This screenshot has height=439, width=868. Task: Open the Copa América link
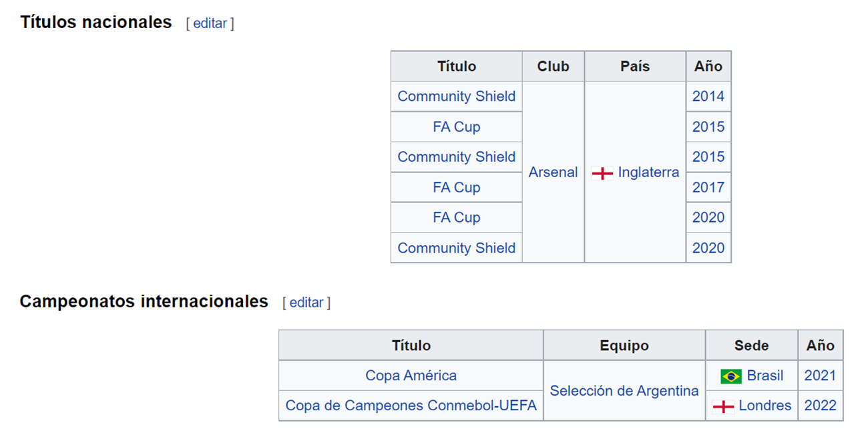point(411,376)
